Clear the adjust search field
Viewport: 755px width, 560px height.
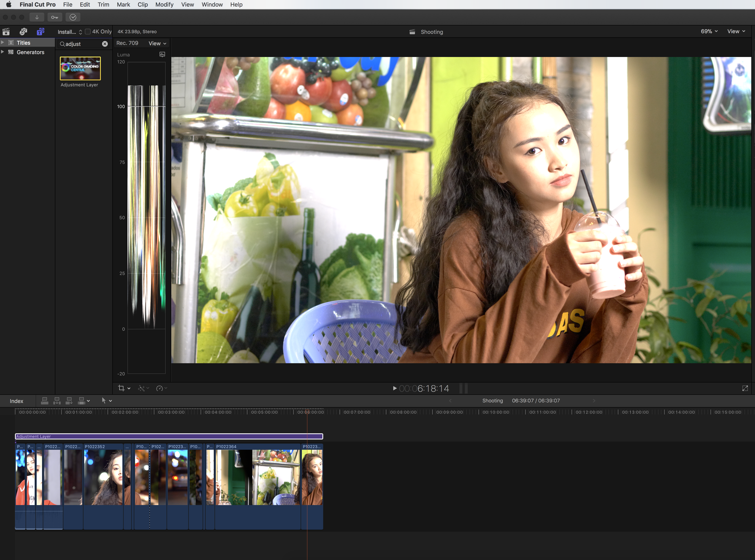click(x=105, y=44)
